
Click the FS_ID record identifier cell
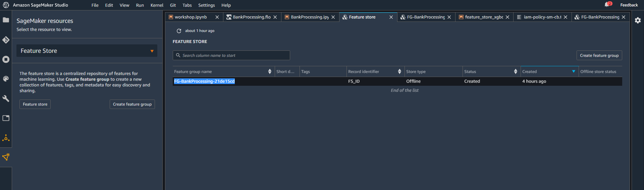354,81
